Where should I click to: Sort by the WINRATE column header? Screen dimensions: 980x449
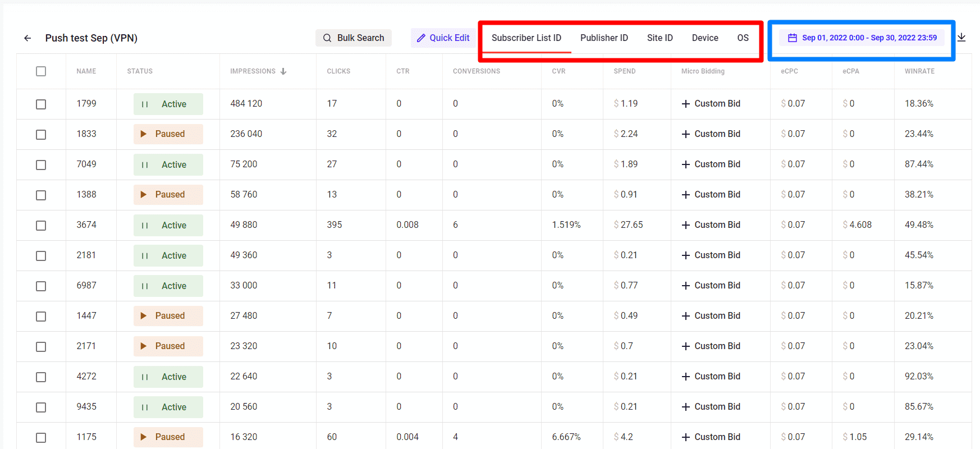point(919,71)
